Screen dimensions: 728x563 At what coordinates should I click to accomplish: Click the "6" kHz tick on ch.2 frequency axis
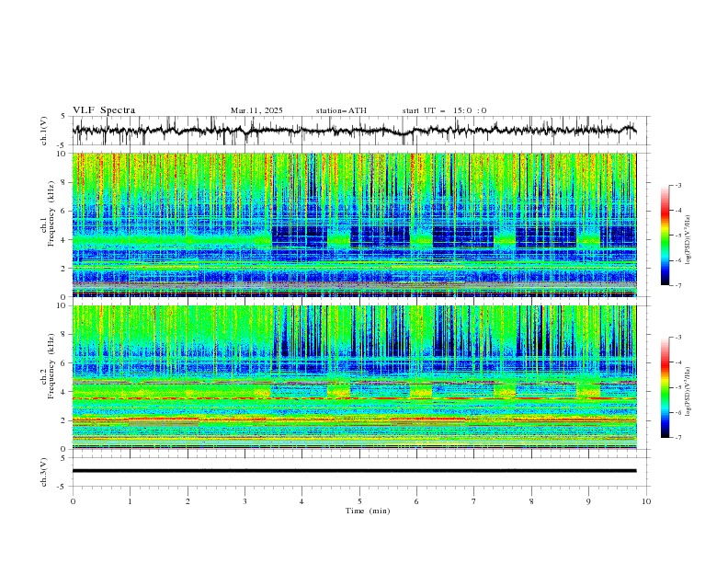[64, 362]
